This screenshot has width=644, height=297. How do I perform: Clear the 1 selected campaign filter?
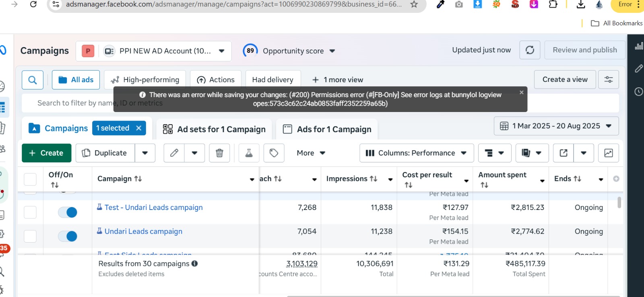point(139,128)
